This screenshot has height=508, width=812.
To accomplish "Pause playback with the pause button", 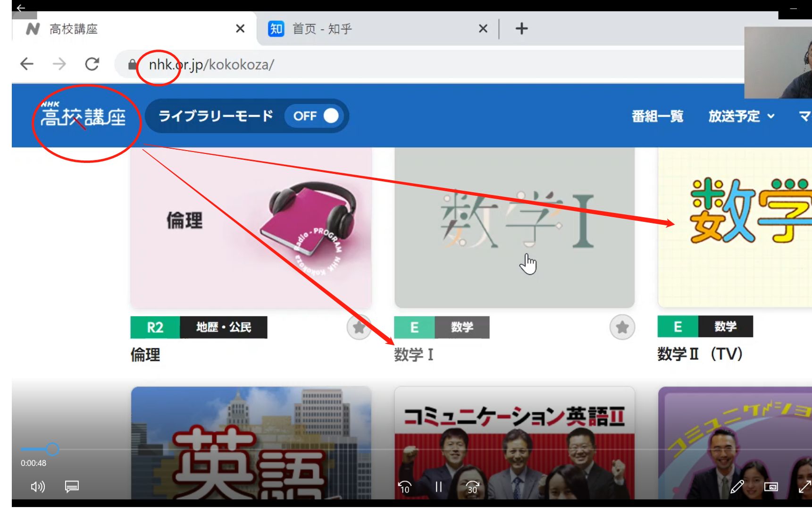I will tap(438, 486).
